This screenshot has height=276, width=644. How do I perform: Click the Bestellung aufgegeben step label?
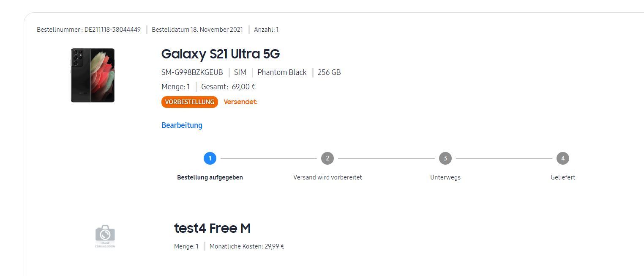210,177
